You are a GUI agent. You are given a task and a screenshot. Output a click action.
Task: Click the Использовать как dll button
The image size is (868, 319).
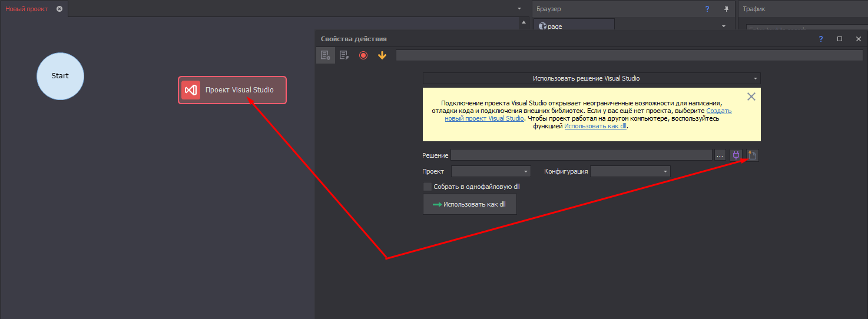[x=470, y=204]
